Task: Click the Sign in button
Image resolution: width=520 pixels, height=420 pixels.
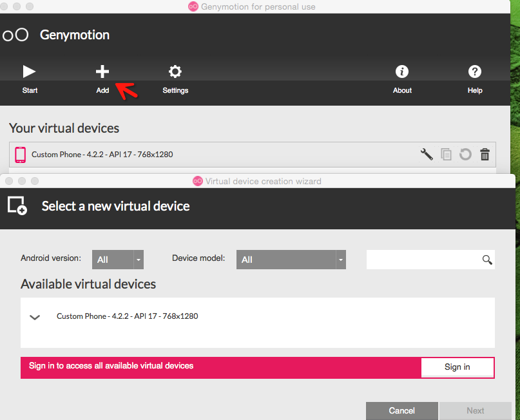Action: 457,367
